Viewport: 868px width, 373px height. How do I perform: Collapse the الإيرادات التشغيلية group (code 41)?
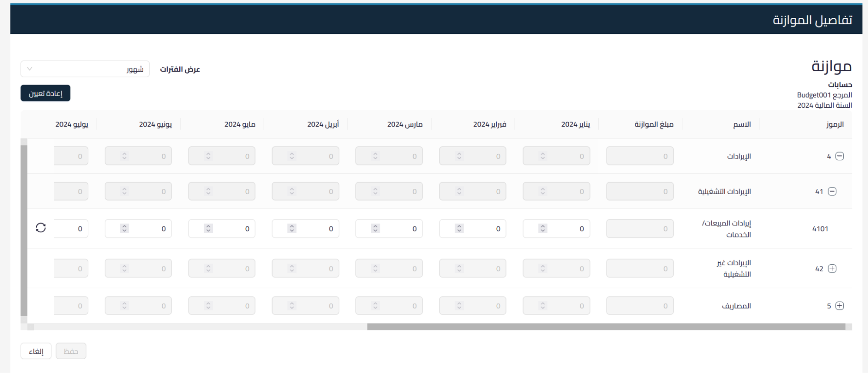[x=832, y=191]
